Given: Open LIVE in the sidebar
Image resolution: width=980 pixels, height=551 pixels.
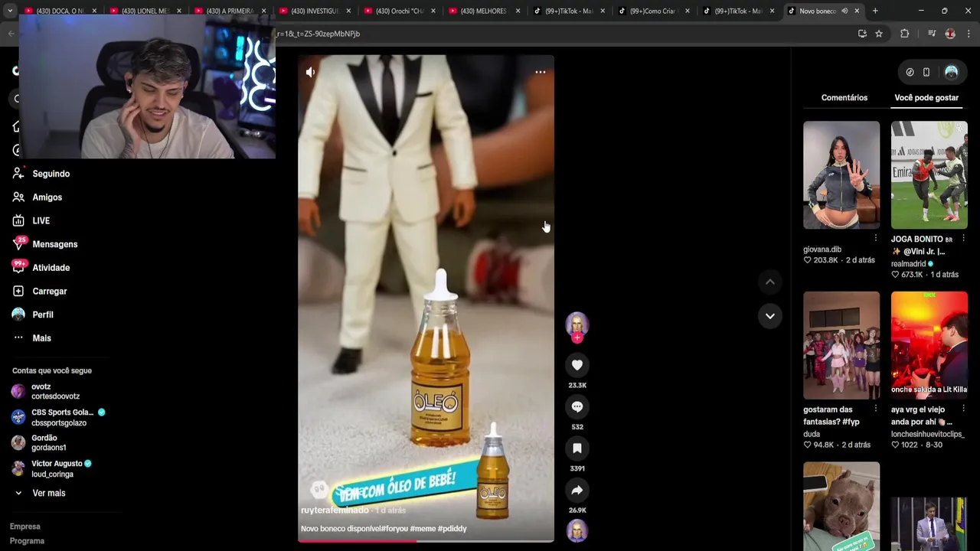Looking at the screenshot, I should (x=41, y=220).
